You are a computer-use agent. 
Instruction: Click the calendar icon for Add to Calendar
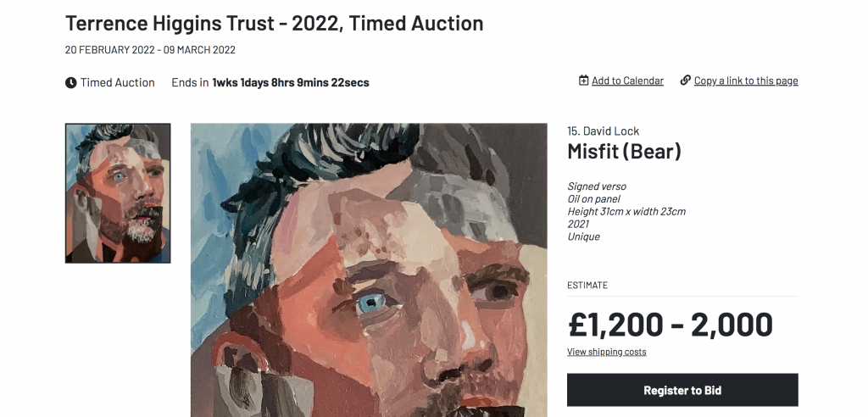(583, 81)
